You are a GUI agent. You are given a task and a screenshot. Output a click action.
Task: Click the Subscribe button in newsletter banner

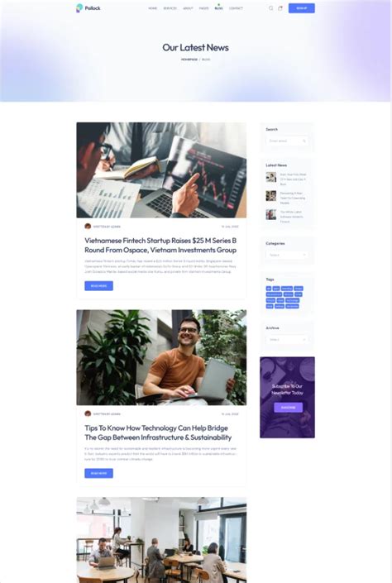coord(289,408)
